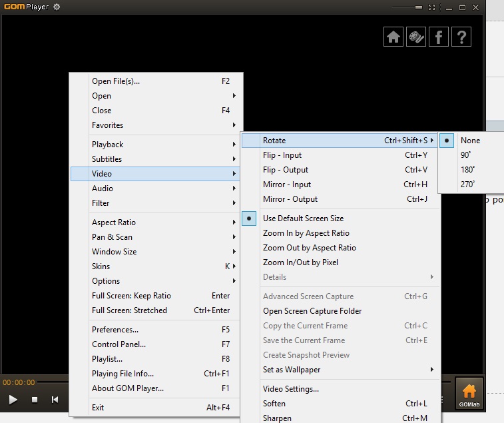Choose Exit from the menu

(x=155, y=408)
